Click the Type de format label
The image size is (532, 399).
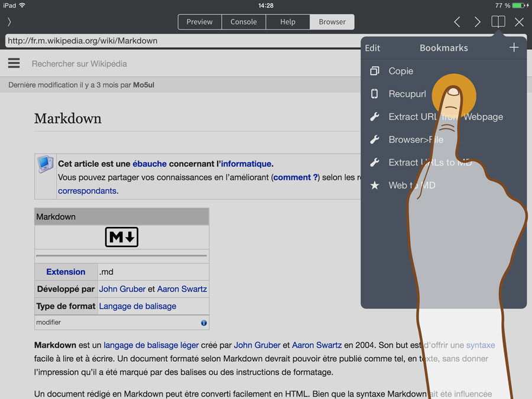click(66, 306)
